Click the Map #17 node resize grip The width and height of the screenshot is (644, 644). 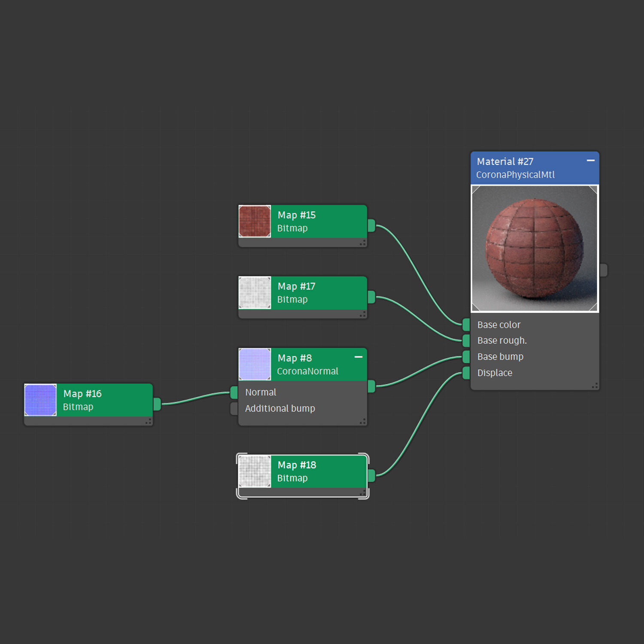(363, 314)
